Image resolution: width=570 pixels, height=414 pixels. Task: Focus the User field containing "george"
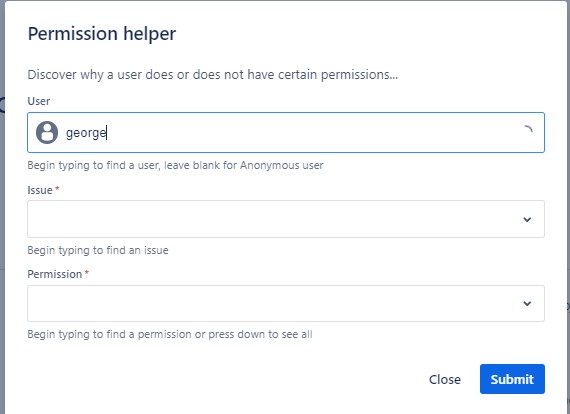tap(286, 132)
